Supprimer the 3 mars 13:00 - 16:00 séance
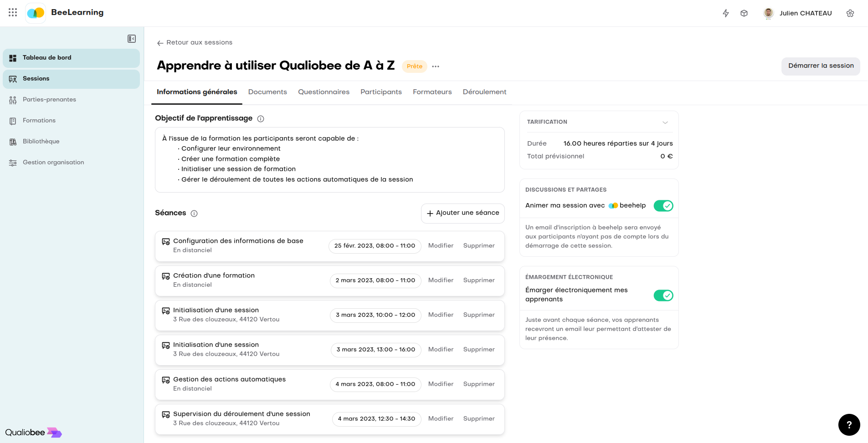 479,350
